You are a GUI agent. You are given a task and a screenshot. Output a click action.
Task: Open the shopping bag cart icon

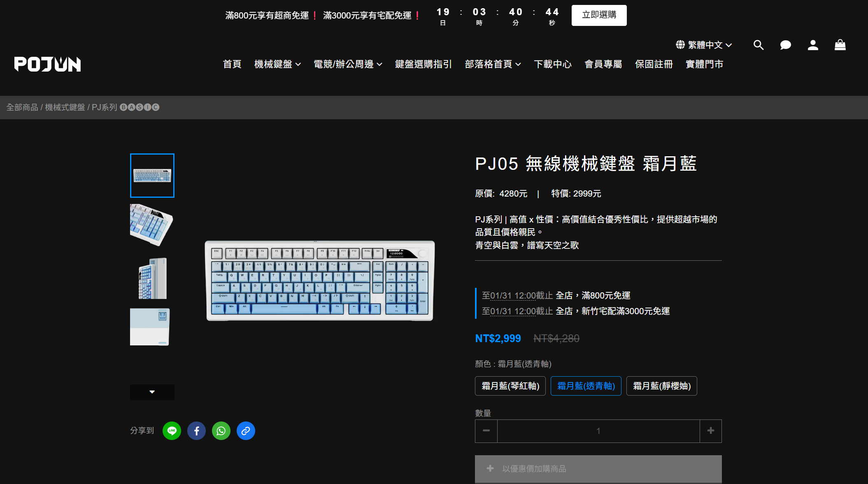[840, 45]
